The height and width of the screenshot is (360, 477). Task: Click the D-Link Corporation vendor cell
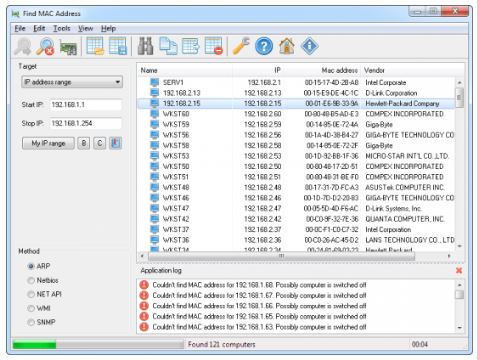pyautogui.click(x=391, y=93)
